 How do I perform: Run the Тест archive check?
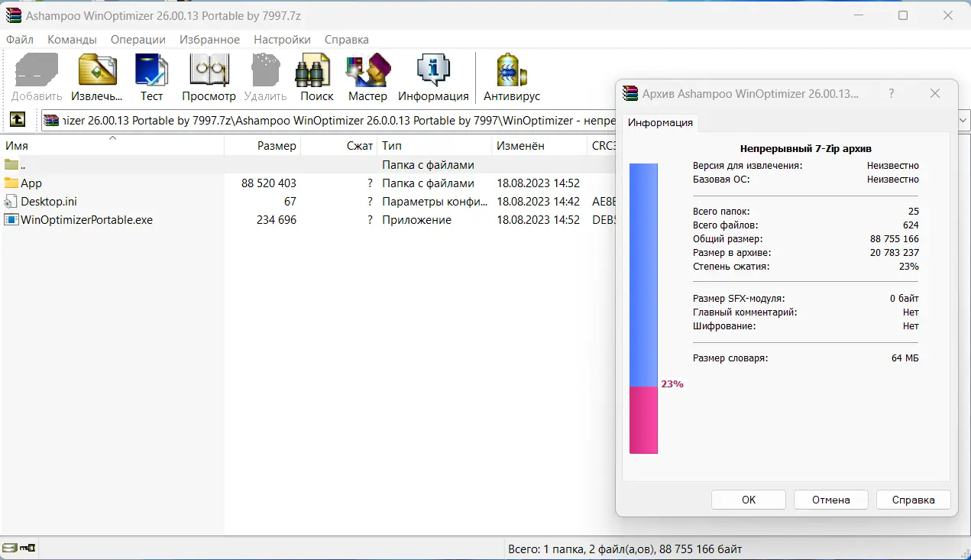pos(151,71)
